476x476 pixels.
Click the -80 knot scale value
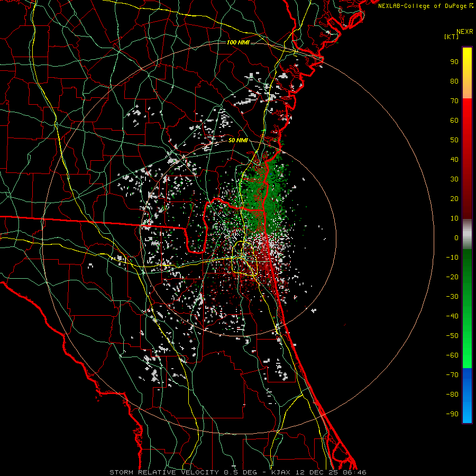tap(452, 395)
